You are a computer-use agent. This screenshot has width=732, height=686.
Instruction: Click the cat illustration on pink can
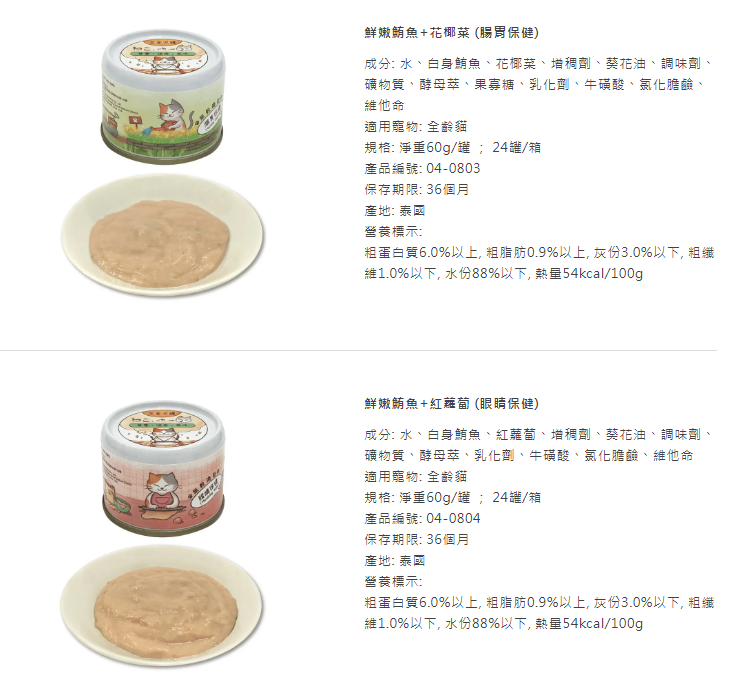pos(162,489)
